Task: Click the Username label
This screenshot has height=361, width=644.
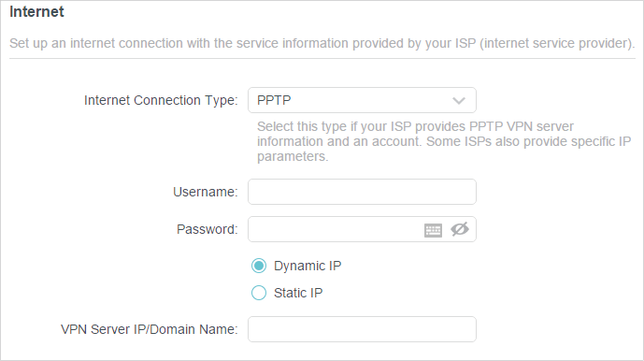Action: point(206,192)
